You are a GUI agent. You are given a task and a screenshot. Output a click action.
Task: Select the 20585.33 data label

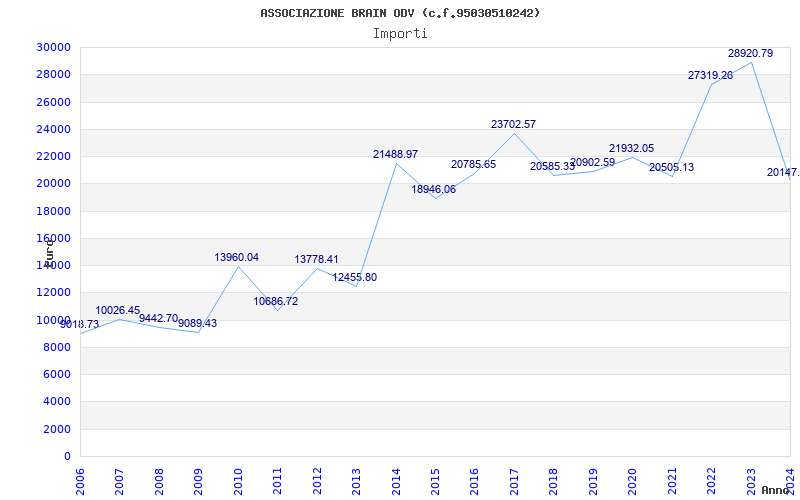(553, 166)
